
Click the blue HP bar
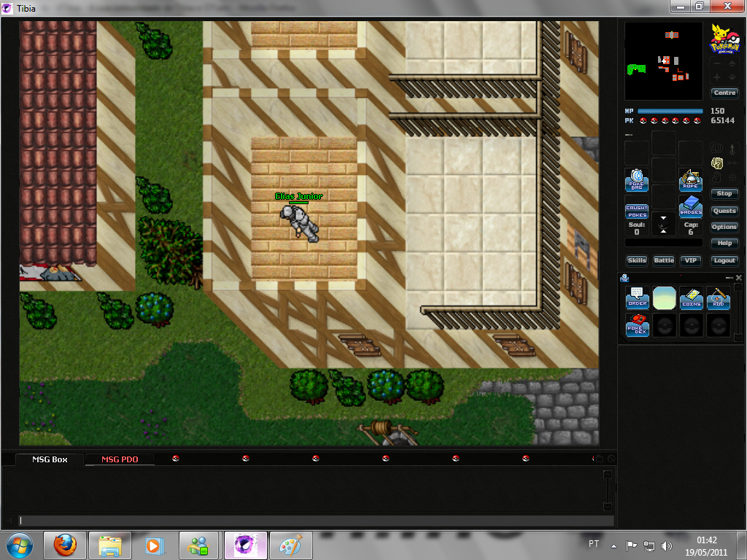click(x=670, y=111)
